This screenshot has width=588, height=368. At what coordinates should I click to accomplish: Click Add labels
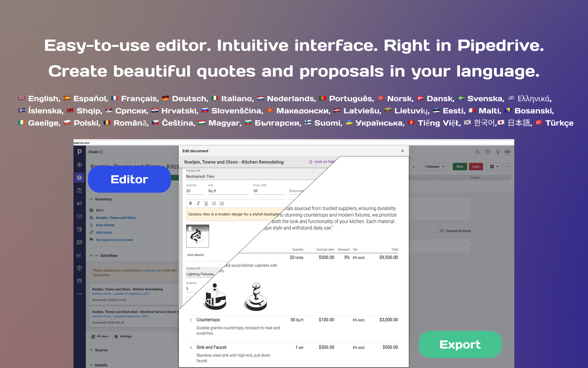point(104,232)
